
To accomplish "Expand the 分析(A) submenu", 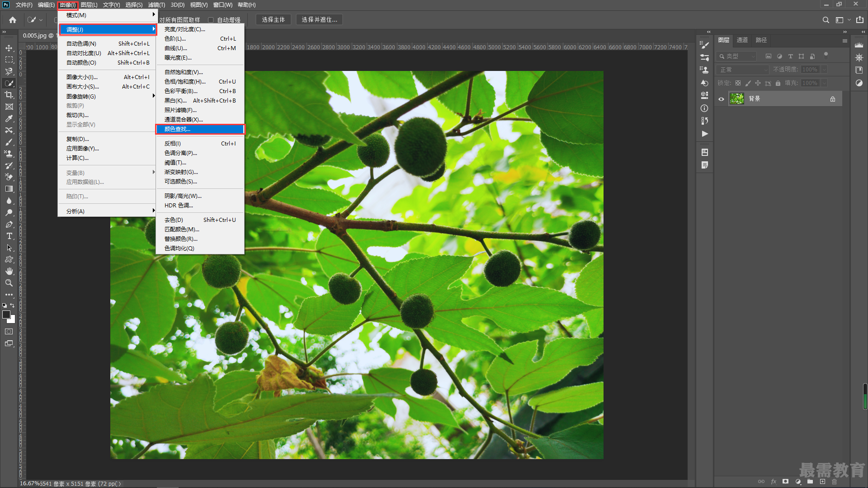I will (107, 211).
